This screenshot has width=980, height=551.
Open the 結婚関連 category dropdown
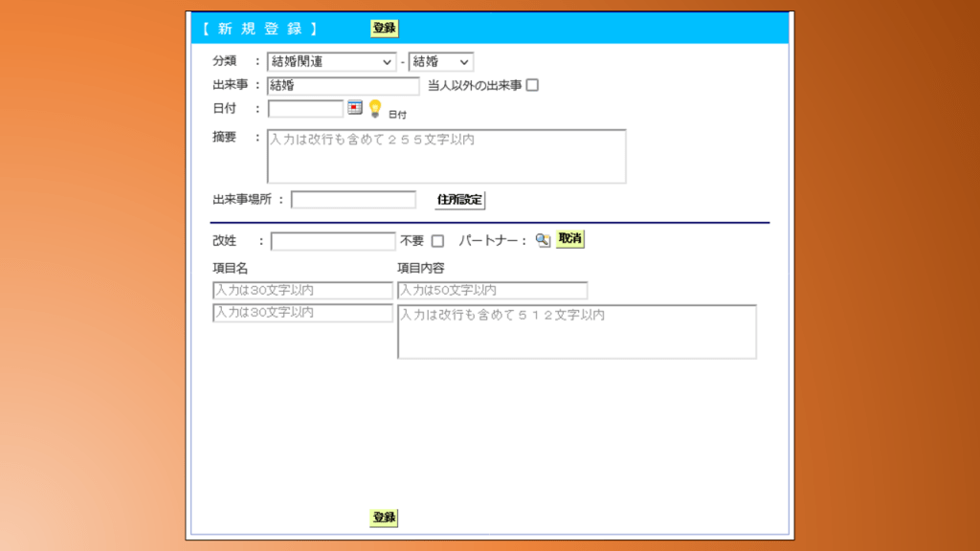[331, 62]
